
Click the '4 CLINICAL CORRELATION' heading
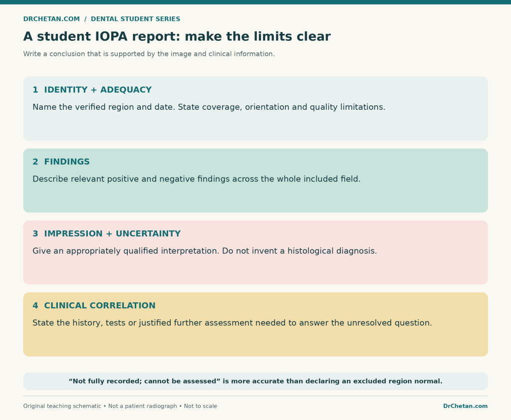(94, 306)
